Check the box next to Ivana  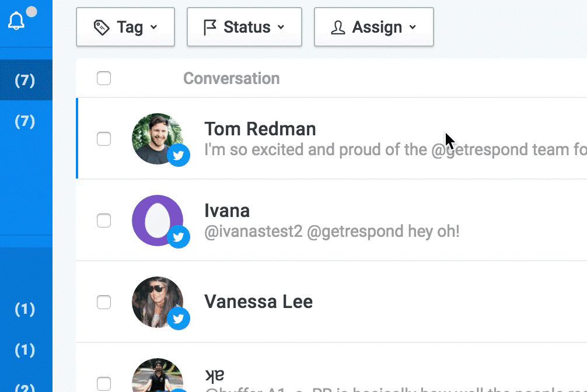coord(104,220)
